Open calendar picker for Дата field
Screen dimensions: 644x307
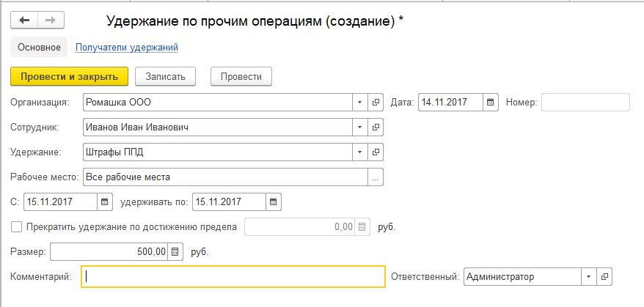click(x=490, y=102)
